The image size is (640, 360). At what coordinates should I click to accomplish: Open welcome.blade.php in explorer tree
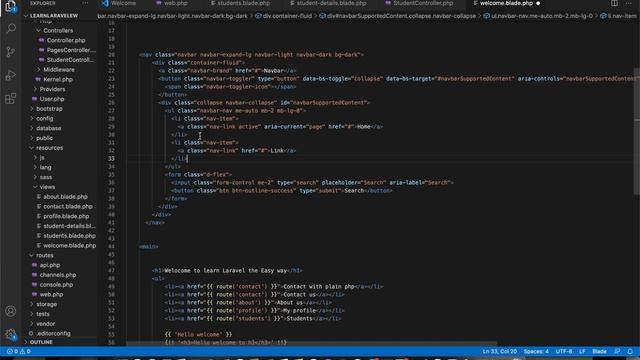69,246
